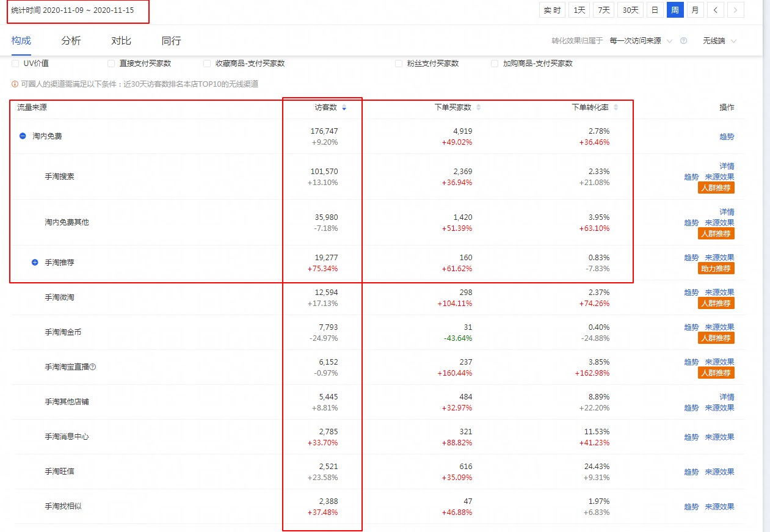Viewport: 770px width, 532px height.
Task: Sort by 下单转化率 column arrow icon
Action: point(616,107)
